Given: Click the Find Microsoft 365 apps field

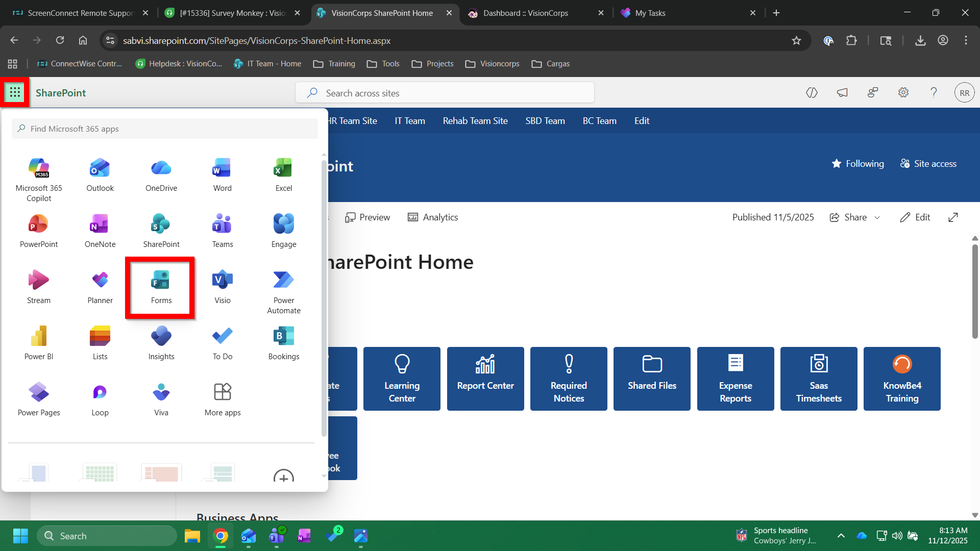Looking at the screenshot, I should pyautogui.click(x=164, y=129).
